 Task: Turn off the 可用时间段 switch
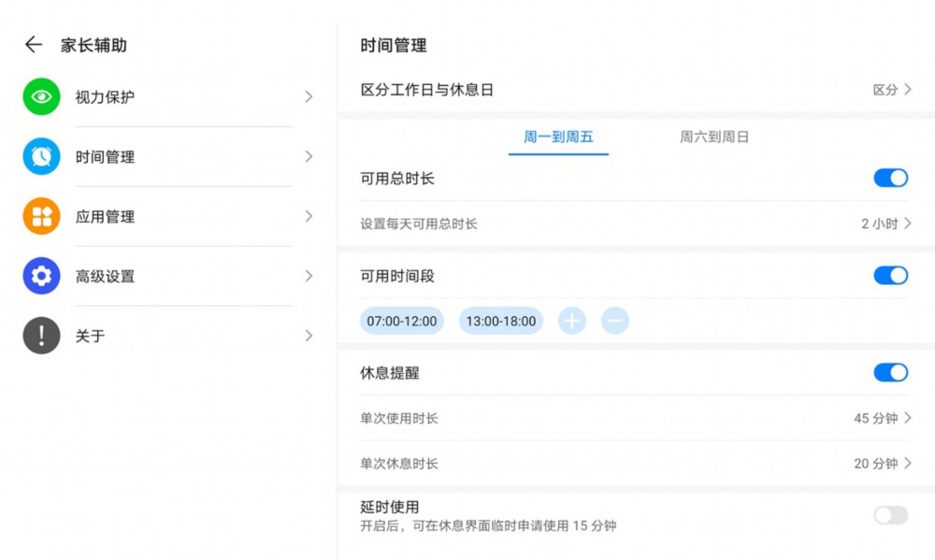pos(890,276)
